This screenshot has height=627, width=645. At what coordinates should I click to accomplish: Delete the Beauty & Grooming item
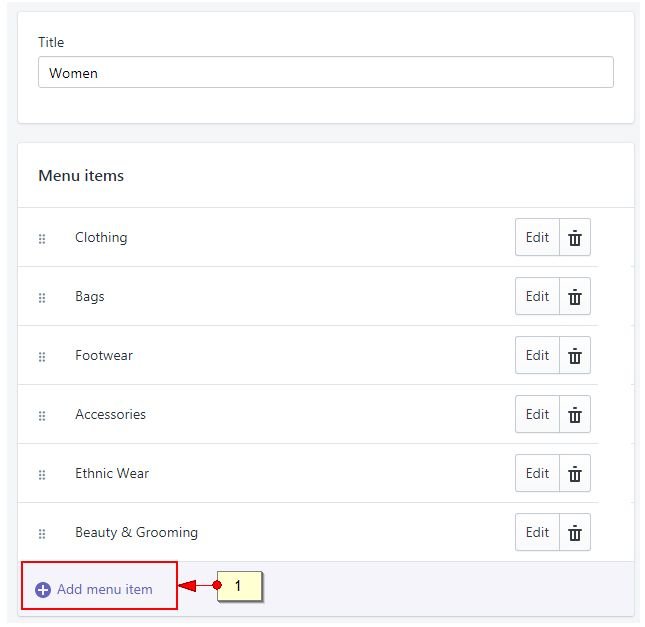[575, 533]
